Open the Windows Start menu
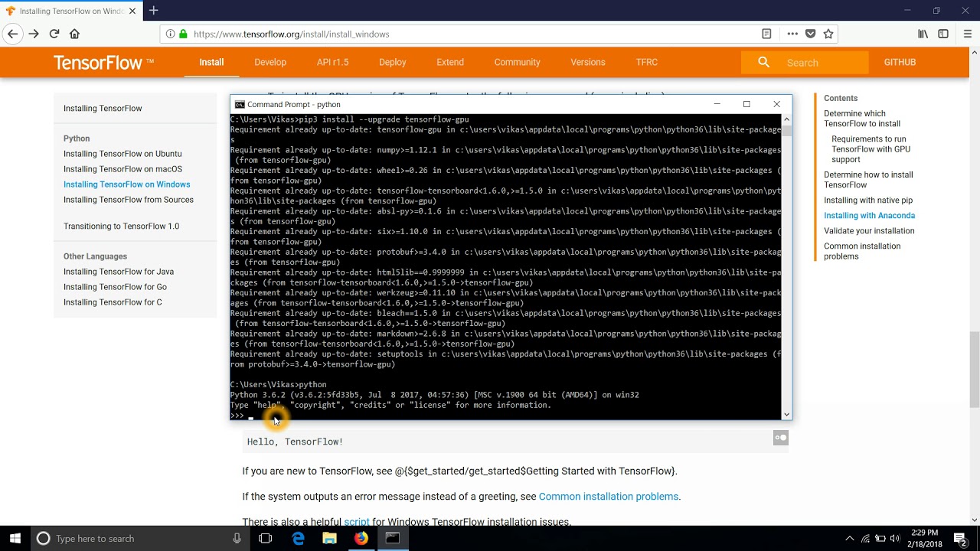 coord(15,538)
